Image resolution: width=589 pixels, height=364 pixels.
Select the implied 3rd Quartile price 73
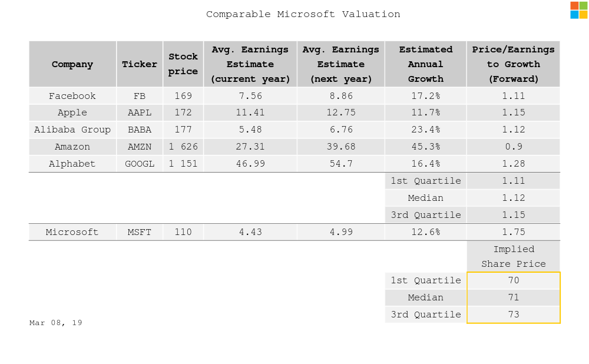point(514,315)
